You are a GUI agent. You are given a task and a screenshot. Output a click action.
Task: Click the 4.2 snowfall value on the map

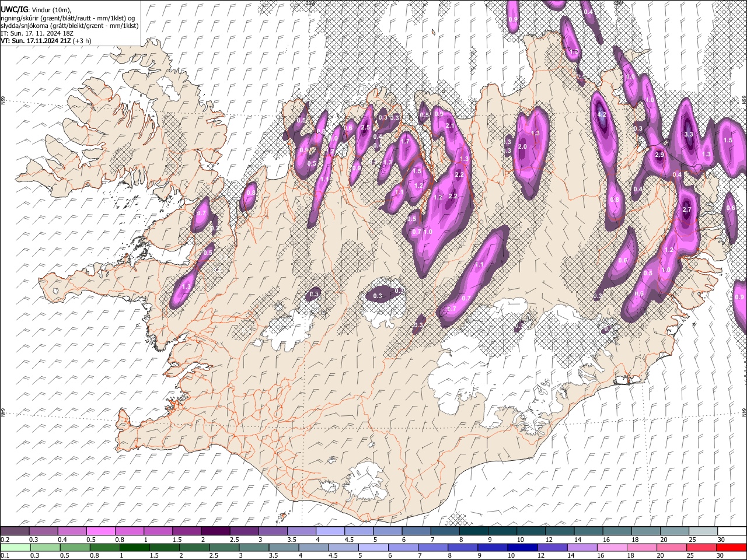[602, 115]
